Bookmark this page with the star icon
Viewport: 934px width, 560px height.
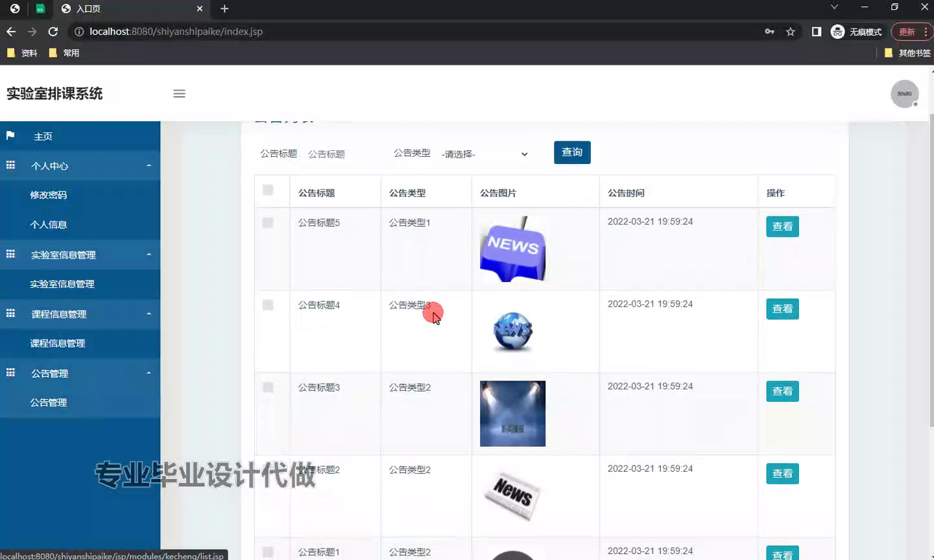(x=790, y=31)
